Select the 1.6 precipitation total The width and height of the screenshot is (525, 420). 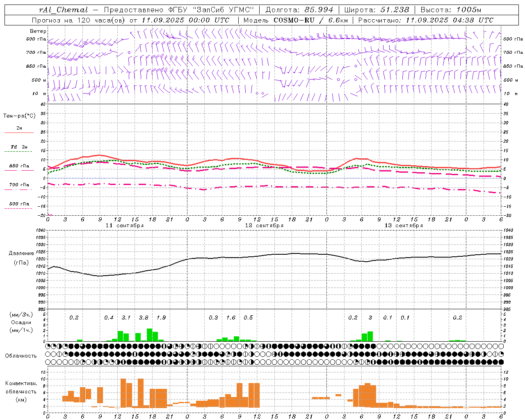tap(231, 317)
